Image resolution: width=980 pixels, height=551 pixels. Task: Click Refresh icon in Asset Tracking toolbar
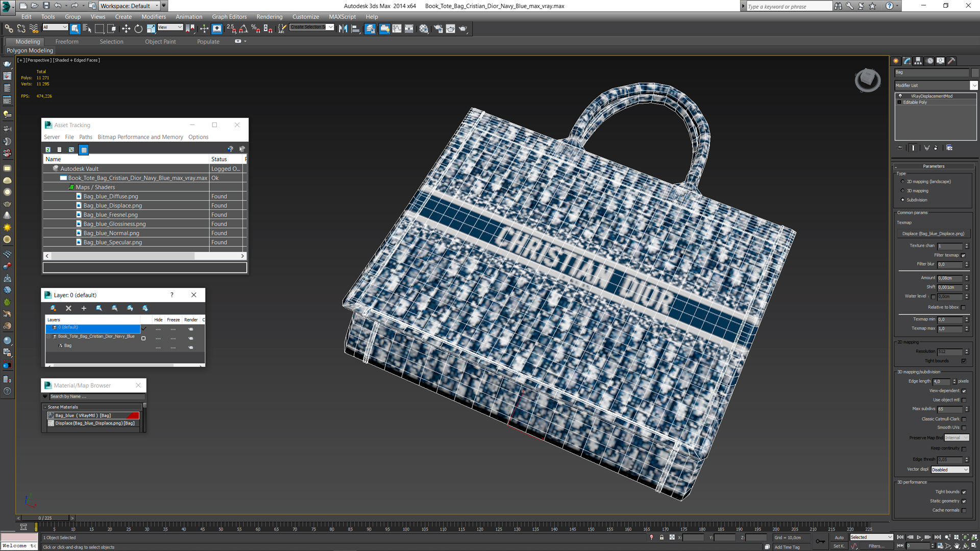[x=48, y=149]
